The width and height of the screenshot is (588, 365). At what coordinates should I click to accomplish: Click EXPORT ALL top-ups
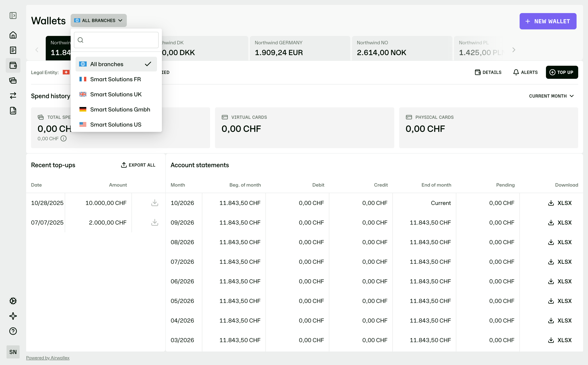(x=138, y=165)
